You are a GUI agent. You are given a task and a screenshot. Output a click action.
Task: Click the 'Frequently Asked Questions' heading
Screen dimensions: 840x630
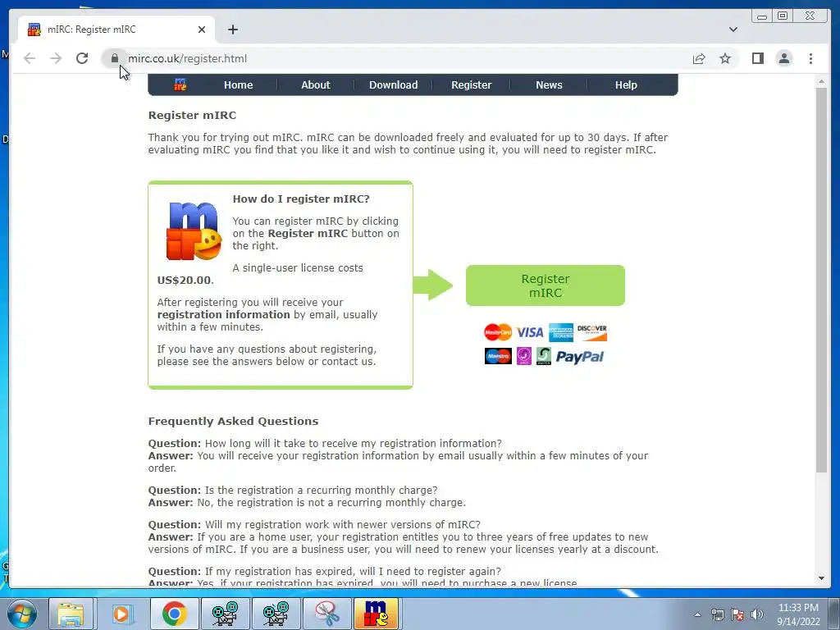tap(233, 421)
